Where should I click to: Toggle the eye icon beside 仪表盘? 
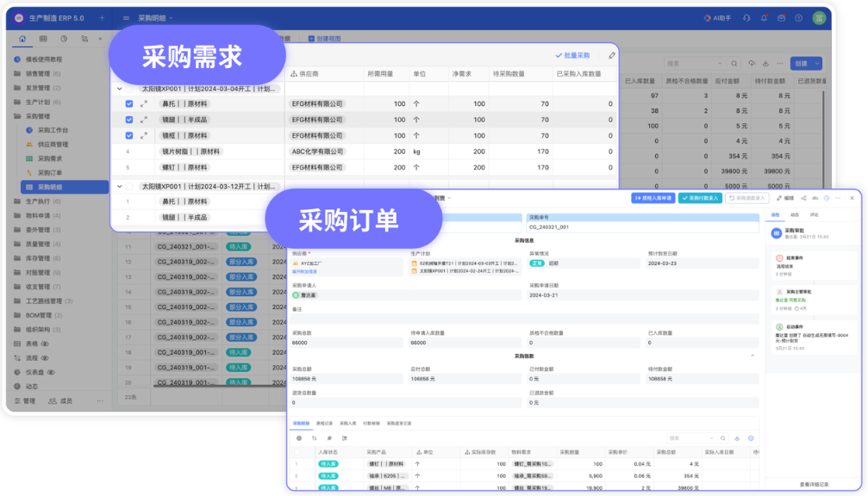tap(51, 372)
